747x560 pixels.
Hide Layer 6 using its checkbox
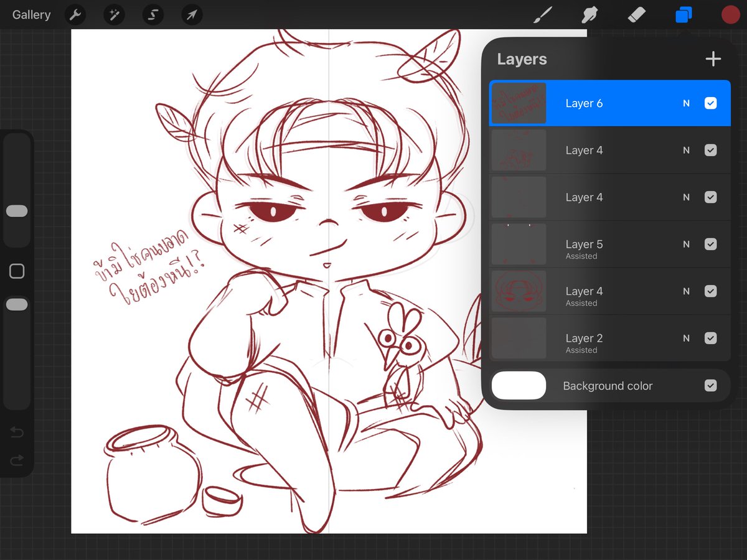(710, 103)
